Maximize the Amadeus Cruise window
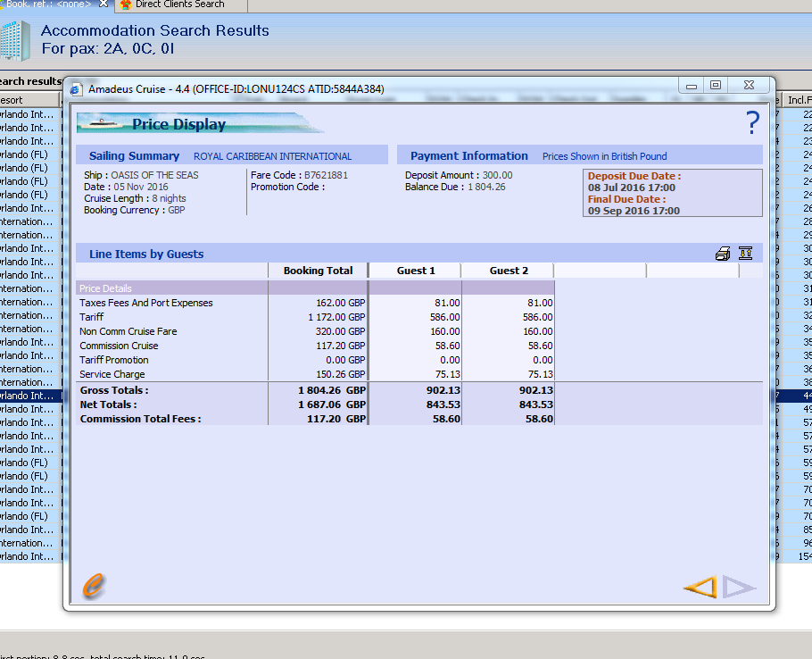Image resolution: width=812 pixels, height=659 pixels. point(715,86)
